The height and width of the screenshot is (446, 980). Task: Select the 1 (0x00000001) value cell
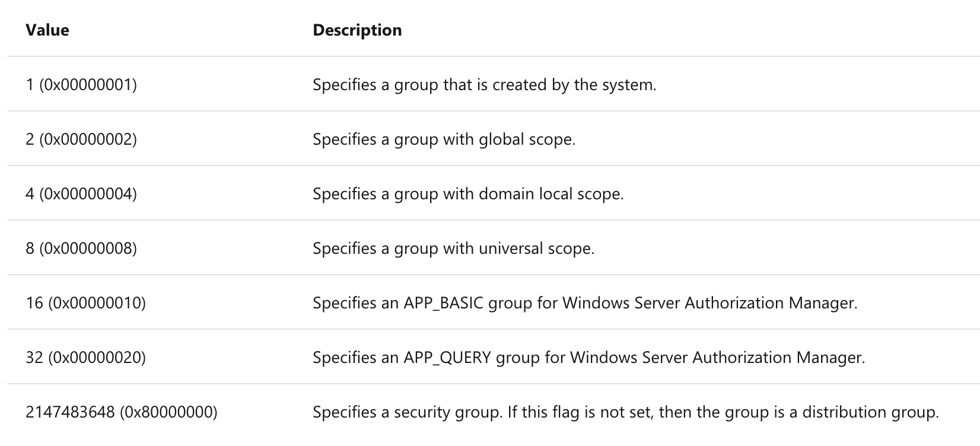coord(81,85)
